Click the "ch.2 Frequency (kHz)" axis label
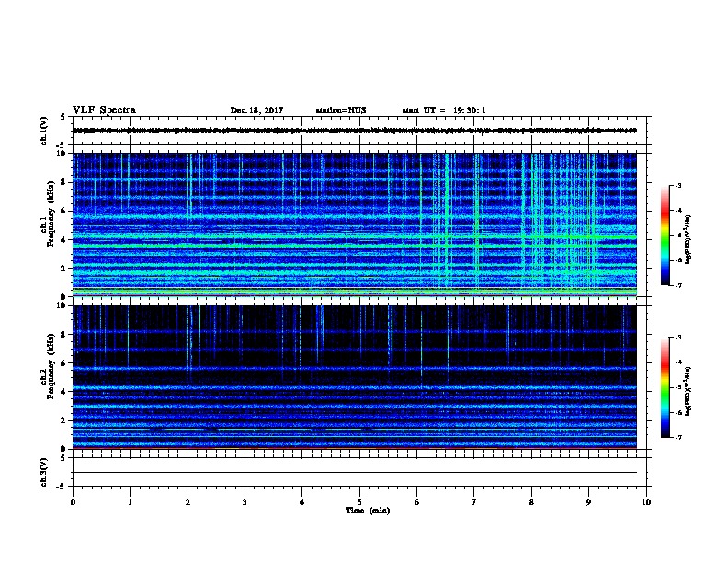The height and width of the screenshot is (563, 728). (48, 366)
